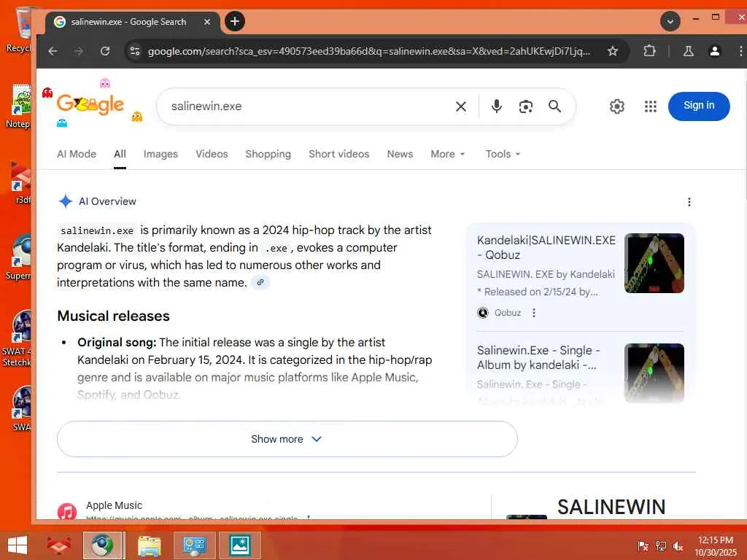Open the Shopping results tab

pyautogui.click(x=268, y=154)
